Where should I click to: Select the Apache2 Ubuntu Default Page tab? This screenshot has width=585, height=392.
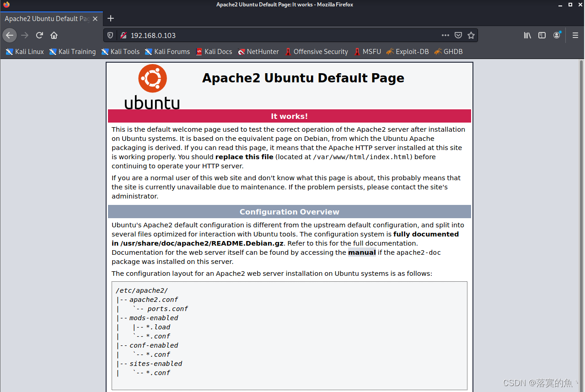51,19
